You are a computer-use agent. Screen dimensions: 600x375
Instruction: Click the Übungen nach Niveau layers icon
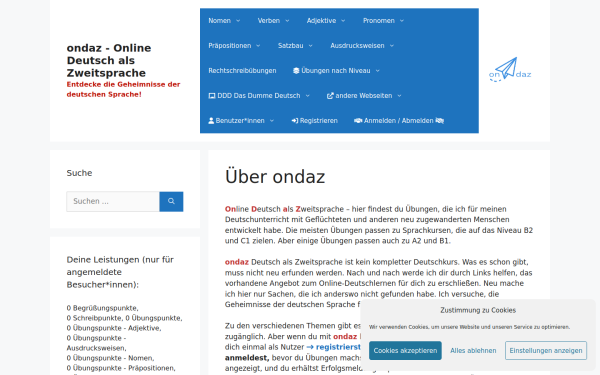296,71
